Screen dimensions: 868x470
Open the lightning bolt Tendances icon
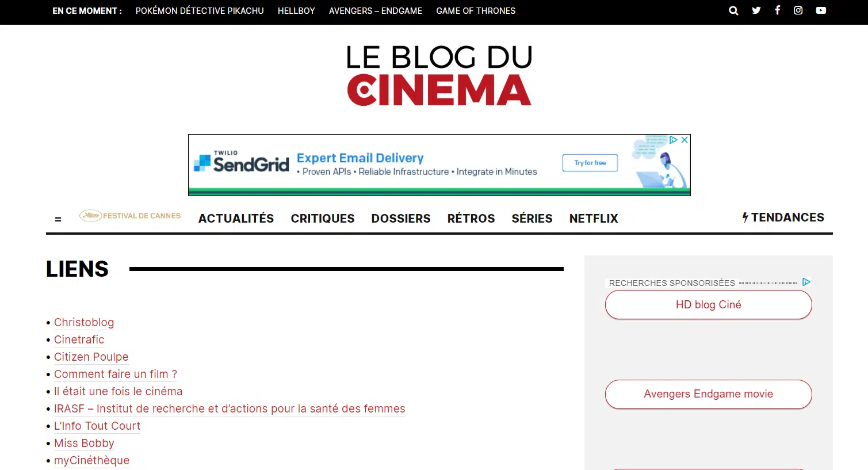(x=745, y=217)
